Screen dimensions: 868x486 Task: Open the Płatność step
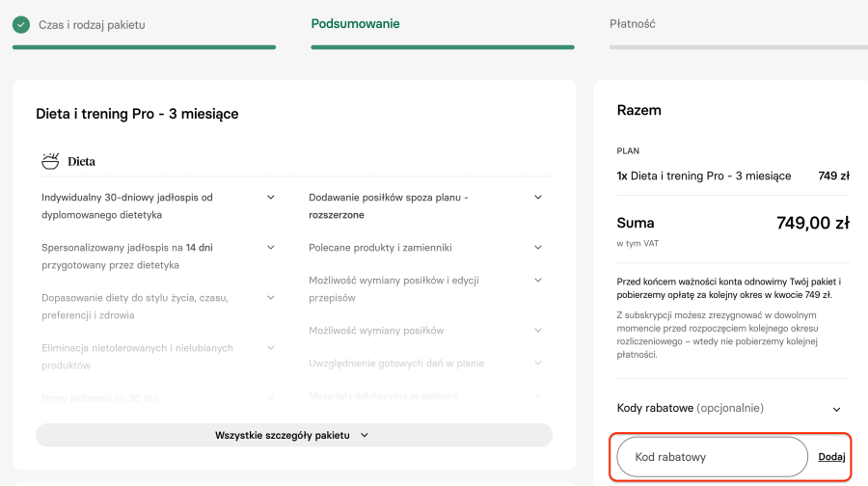click(633, 24)
